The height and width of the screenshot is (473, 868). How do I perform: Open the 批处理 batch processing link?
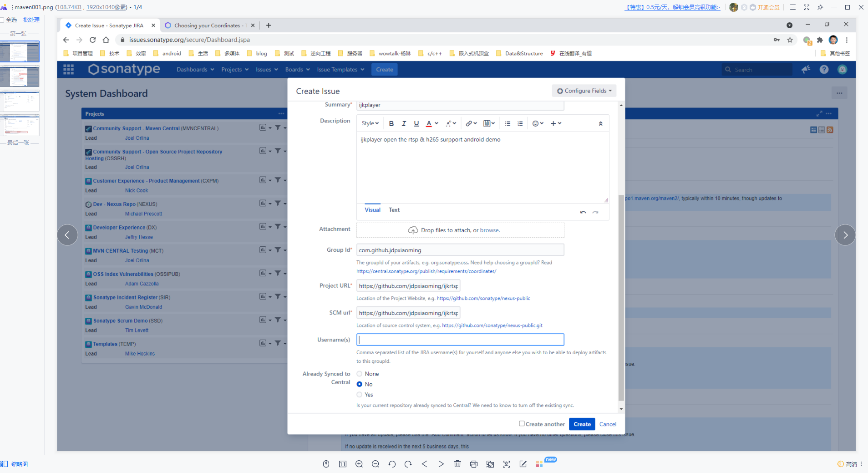click(31, 20)
